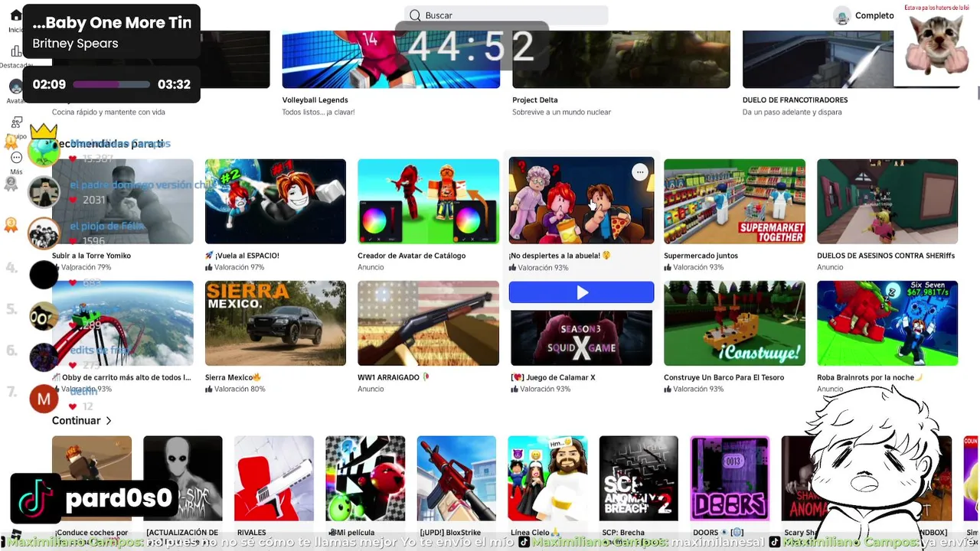This screenshot has height=551, width=980.
Task: Open Creador de Avatar de Catálogo thumbnail
Action: [x=428, y=201]
